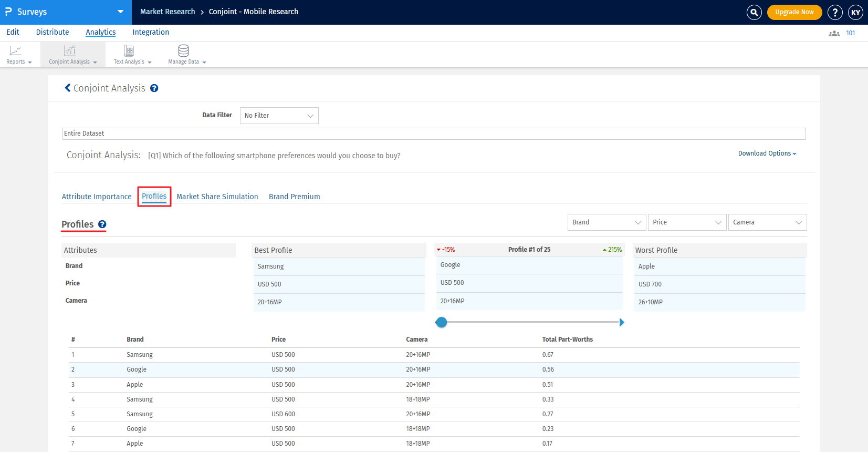This screenshot has height=452, width=868.
Task: Switch to Brand Premium tab
Action: (x=295, y=197)
